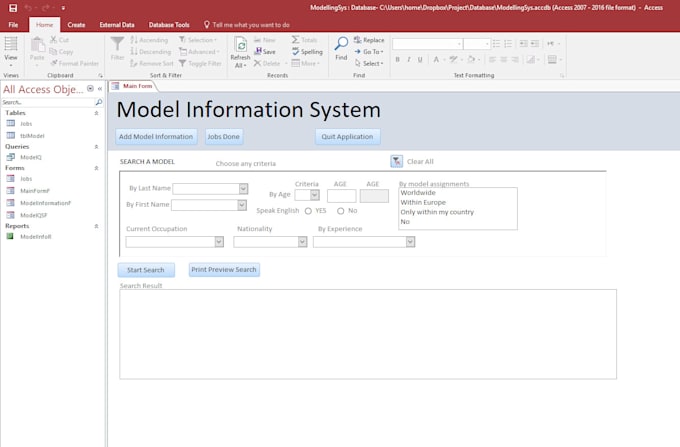Click the first AGE input field
Screen dimensions: 680x447
pyautogui.click(x=342, y=196)
